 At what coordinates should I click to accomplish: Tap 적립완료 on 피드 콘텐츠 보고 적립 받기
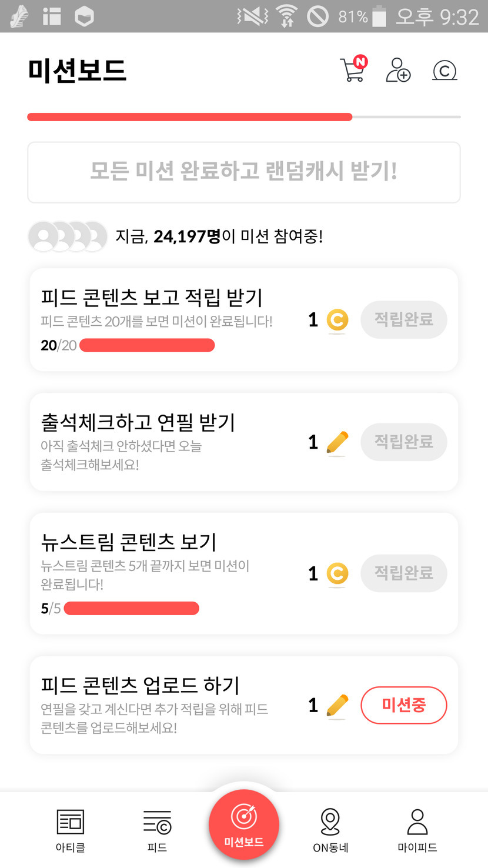click(x=403, y=320)
